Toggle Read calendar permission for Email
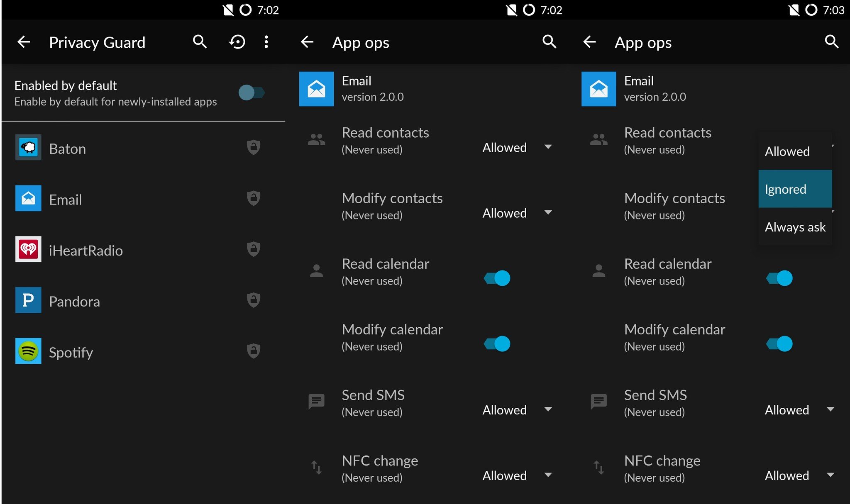Image resolution: width=850 pixels, height=504 pixels. coord(499,277)
